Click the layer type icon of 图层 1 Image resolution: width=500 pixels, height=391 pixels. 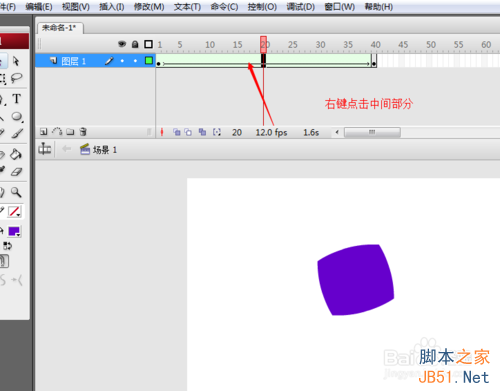53,60
